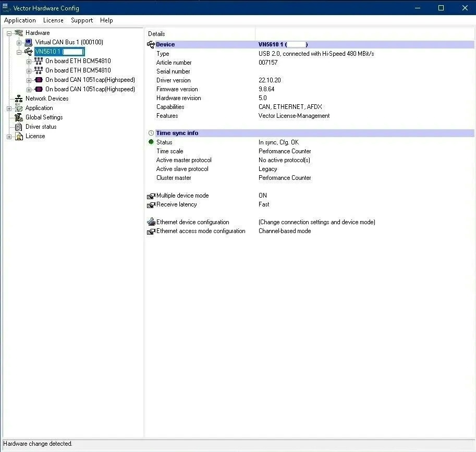Open the Driver status icon
This screenshot has width=476, height=452.
click(19, 127)
